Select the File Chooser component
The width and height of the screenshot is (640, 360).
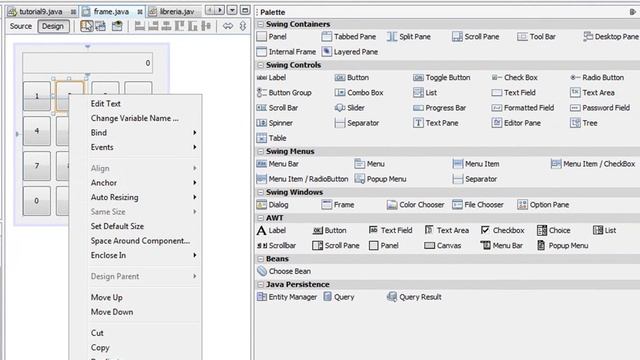click(x=478, y=204)
